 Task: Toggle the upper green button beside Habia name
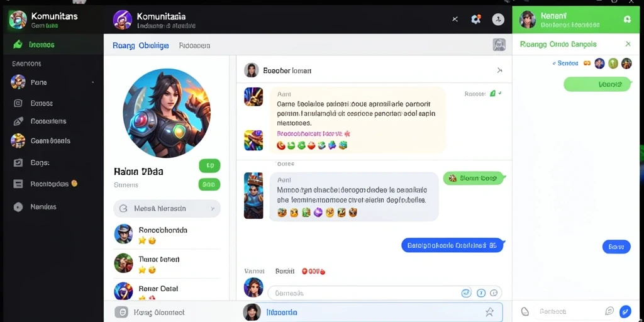point(209,165)
